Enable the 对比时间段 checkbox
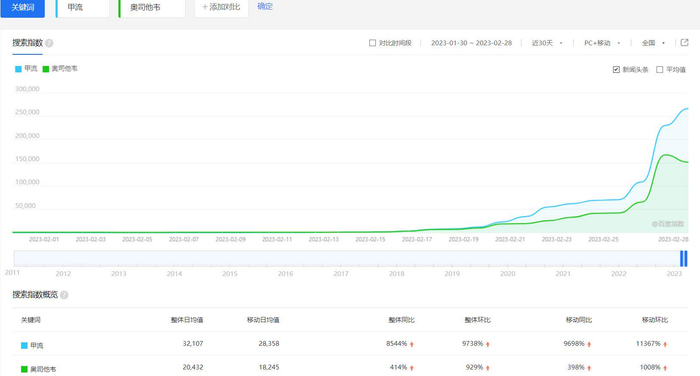 (372, 43)
